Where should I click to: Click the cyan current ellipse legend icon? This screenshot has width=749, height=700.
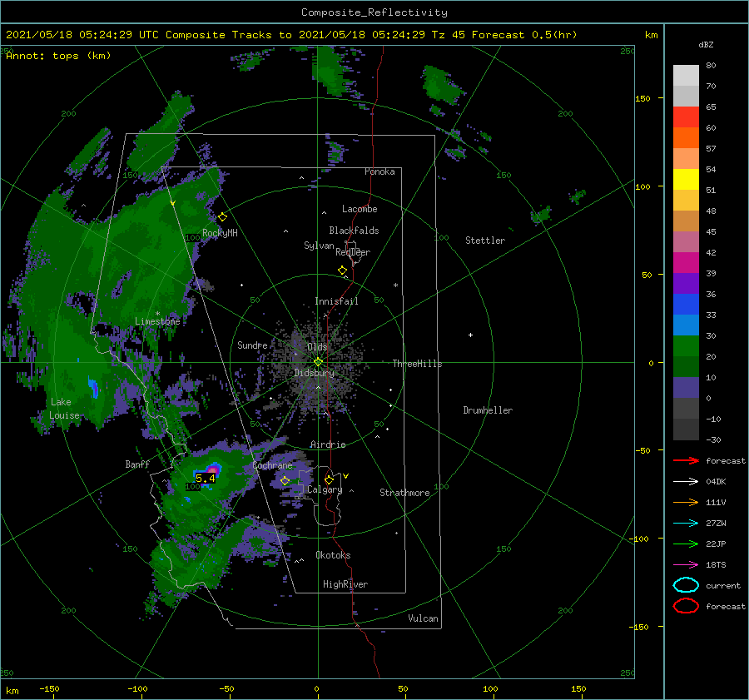[x=686, y=585]
